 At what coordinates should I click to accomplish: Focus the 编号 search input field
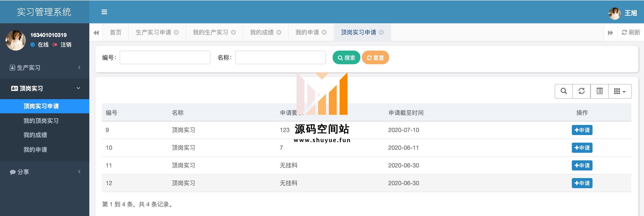tap(165, 57)
